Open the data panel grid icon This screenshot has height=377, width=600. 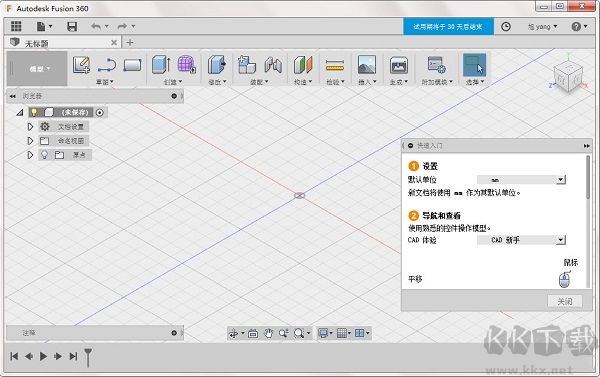pos(16,26)
